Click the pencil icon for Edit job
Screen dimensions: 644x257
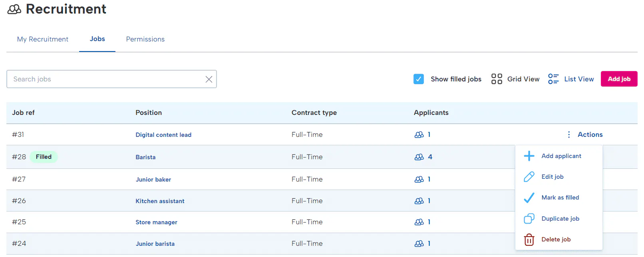[529, 177]
